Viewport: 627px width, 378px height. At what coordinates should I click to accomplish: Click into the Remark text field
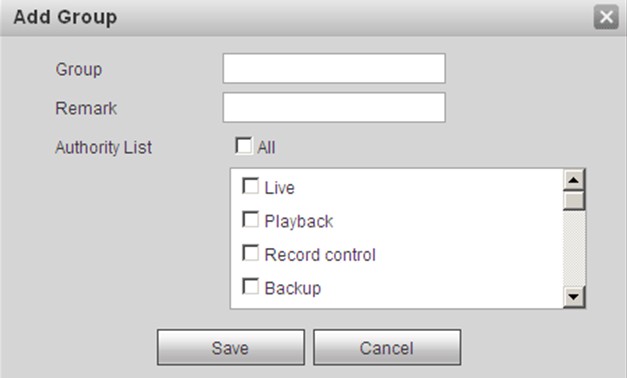[334, 108]
